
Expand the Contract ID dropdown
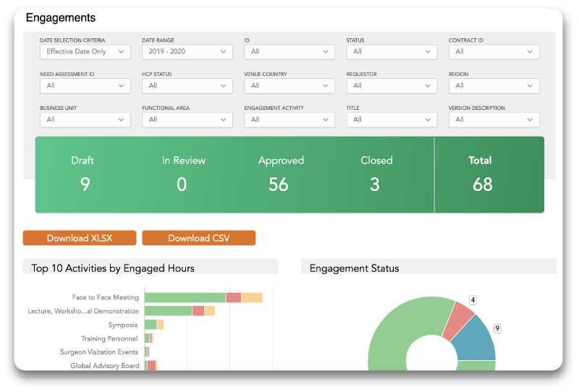coord(494,52)
